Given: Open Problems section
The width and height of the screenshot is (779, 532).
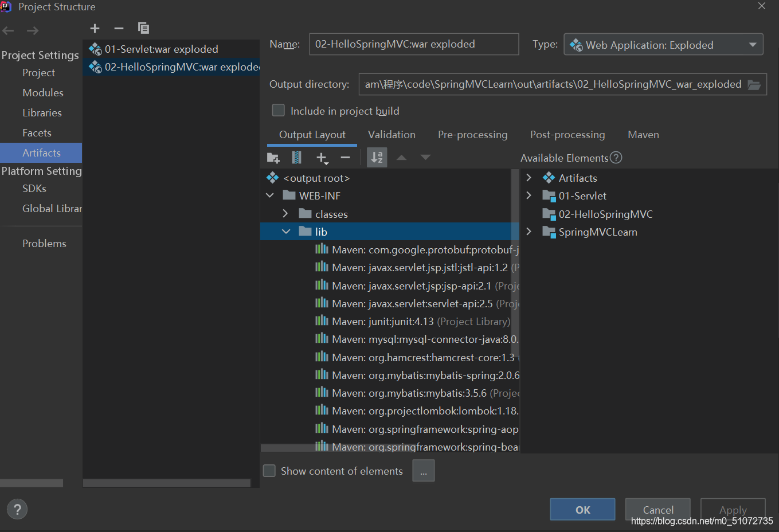Looking at the screenshot, I should 44,244.
